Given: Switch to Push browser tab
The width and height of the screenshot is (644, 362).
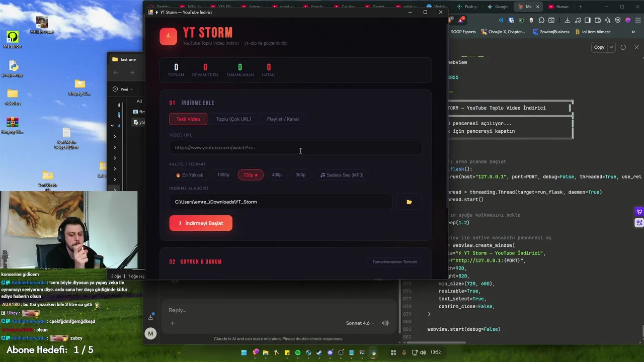Looking at the screenshot, I should (467, 7).
